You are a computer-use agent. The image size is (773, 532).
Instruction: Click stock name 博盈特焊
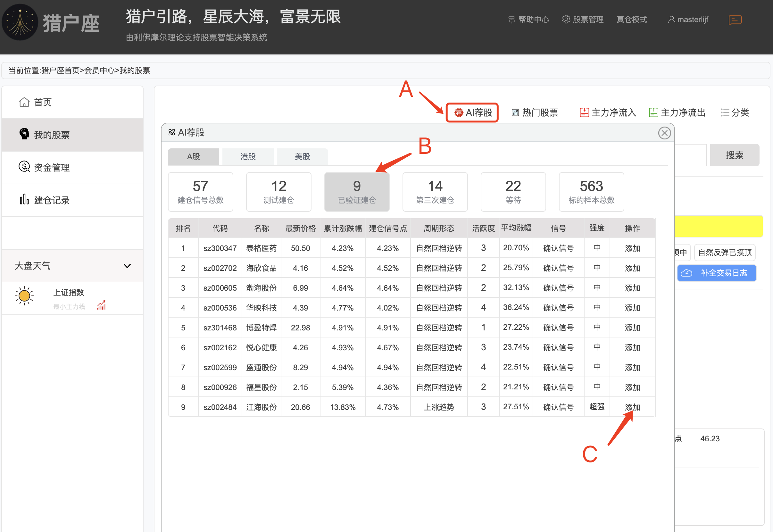(261, 328)
